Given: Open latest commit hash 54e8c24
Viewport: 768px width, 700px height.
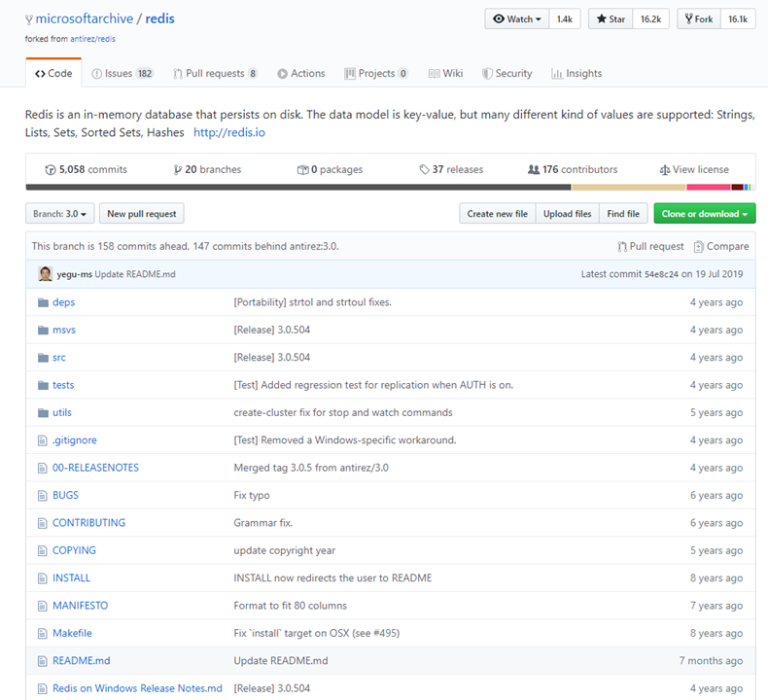Looking at the screenshot, I should click(661, 274).
